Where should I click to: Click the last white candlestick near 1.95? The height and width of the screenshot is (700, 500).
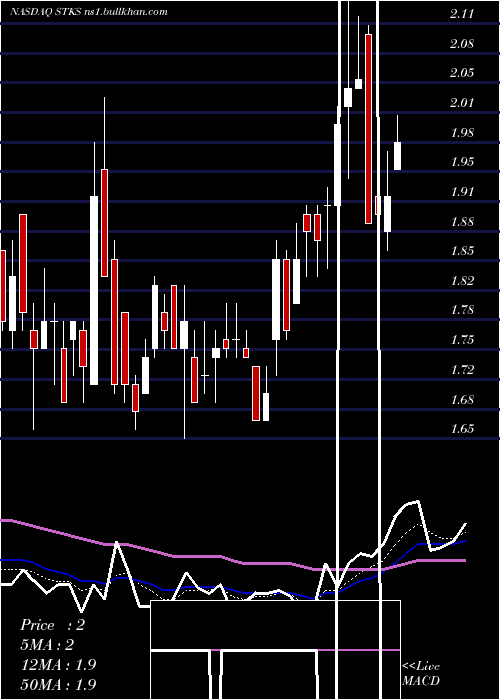pos(397,156)
